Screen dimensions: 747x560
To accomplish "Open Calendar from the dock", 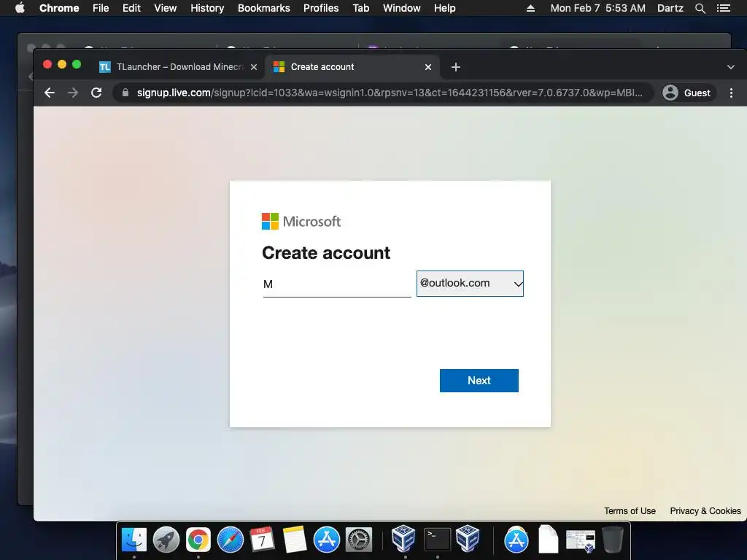I will (x=262, y=540).
